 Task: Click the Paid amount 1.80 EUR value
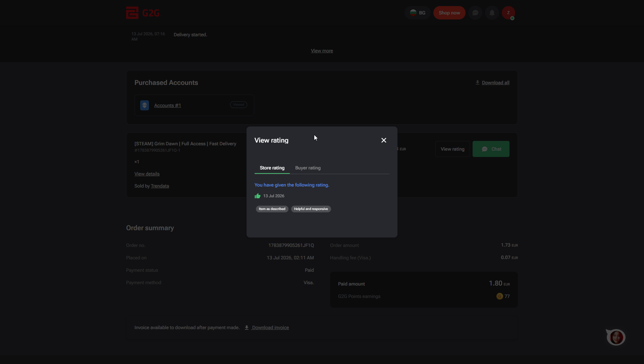click(499, 283)
